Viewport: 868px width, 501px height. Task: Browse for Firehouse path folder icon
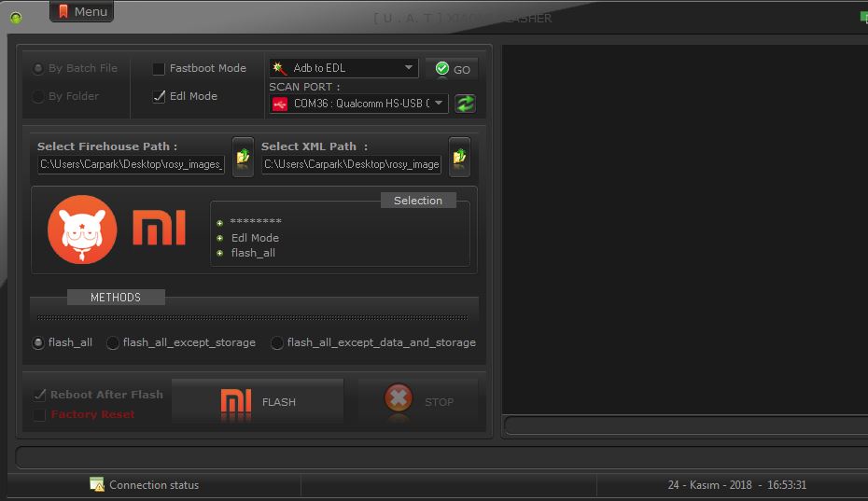pyautogui.click(x=243, y=158)
